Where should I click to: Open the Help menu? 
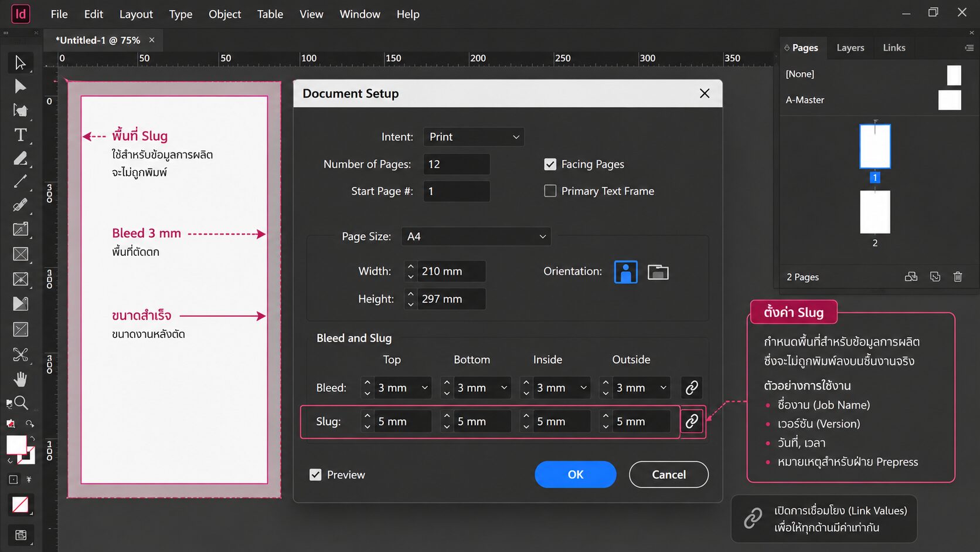click(x=408, y=14)
